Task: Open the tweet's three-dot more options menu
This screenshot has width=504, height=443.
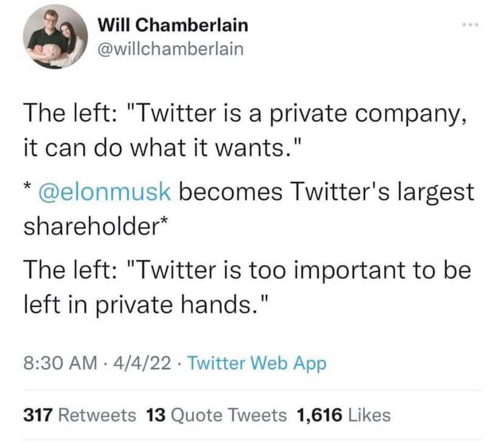Action: 471,25
